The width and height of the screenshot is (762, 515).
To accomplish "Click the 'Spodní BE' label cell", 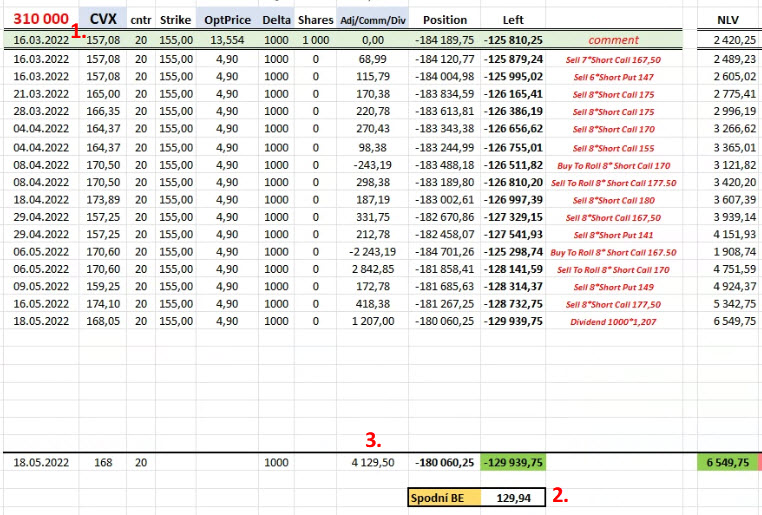I will coord(443,497).
